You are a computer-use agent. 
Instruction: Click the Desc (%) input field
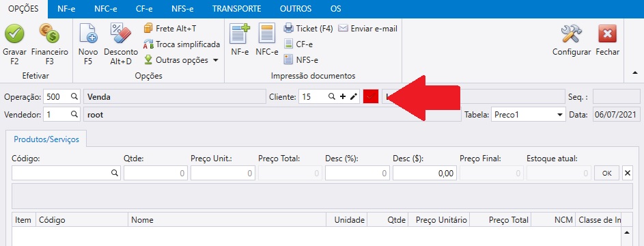[x=357, y=174]
